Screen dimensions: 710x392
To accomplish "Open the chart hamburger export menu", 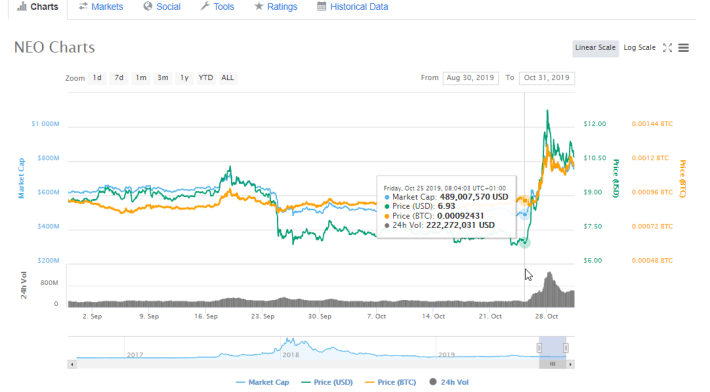I will pyautogui.click(x=683, y=48).
